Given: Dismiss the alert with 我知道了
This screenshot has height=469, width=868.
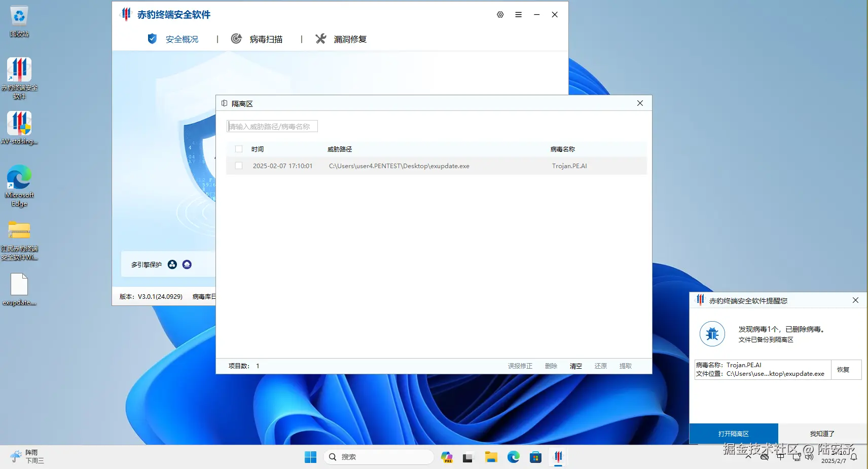Looking at the screenshot, I should (x=822, y=434).
